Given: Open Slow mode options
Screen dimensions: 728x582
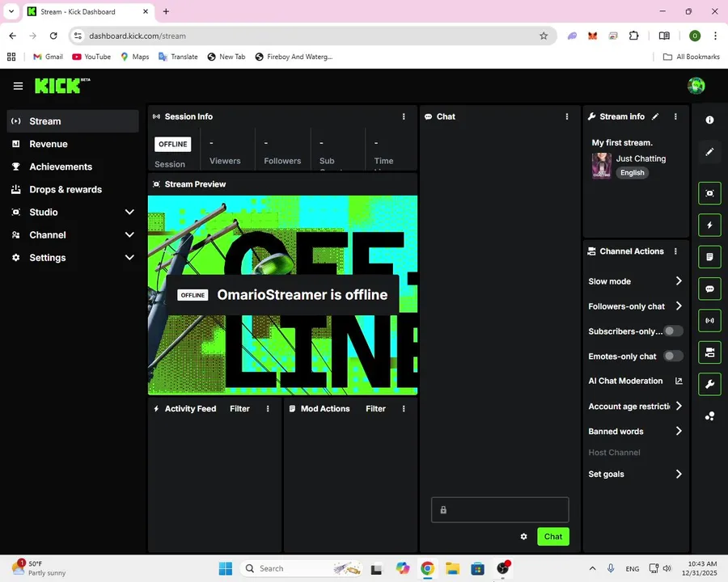Looking at the screenshot, I should click(635, 281).
